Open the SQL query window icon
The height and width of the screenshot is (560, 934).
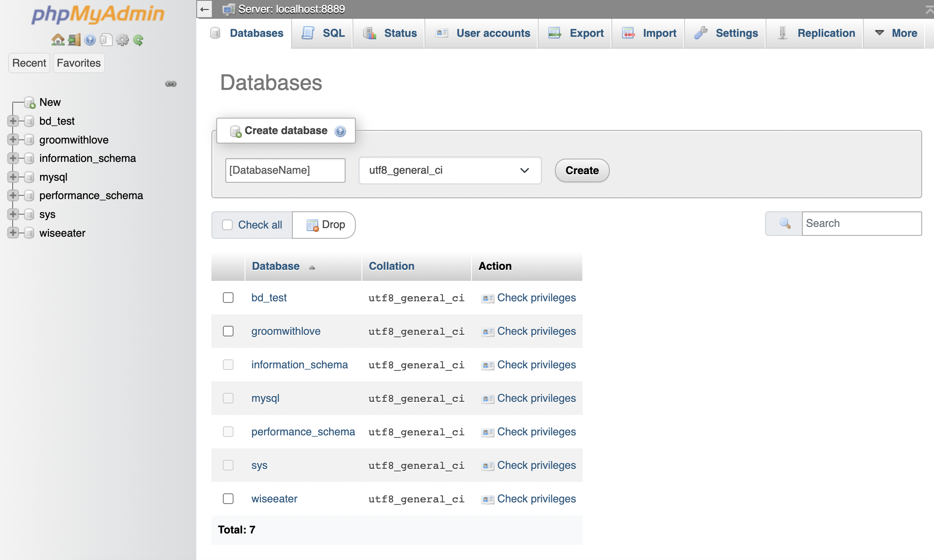pos(106,40)
